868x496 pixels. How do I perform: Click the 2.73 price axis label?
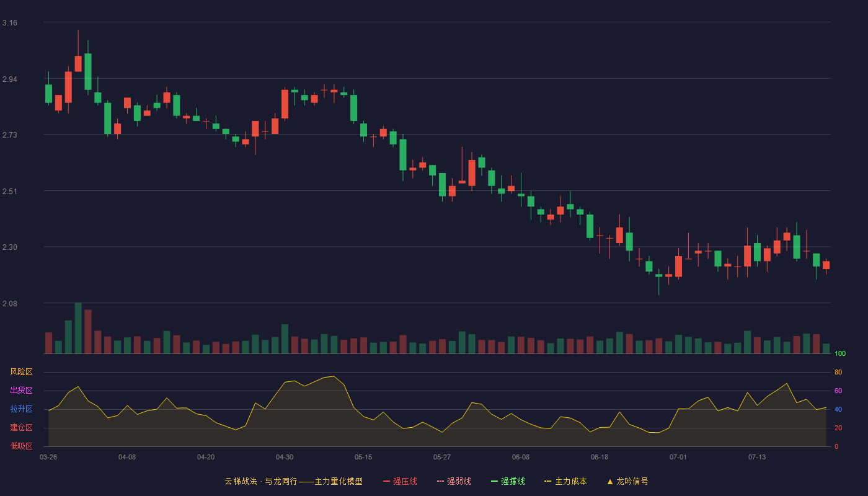point(10,135)
